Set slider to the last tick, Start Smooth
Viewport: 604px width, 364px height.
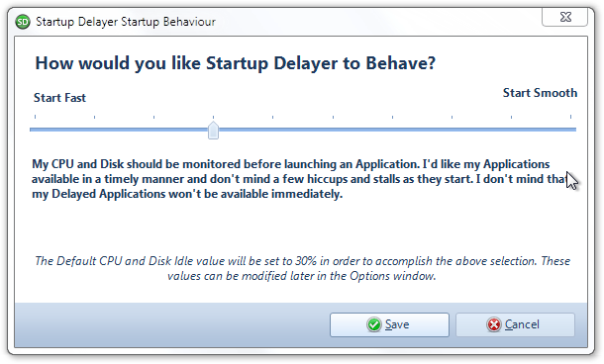[x=570, y=130]
